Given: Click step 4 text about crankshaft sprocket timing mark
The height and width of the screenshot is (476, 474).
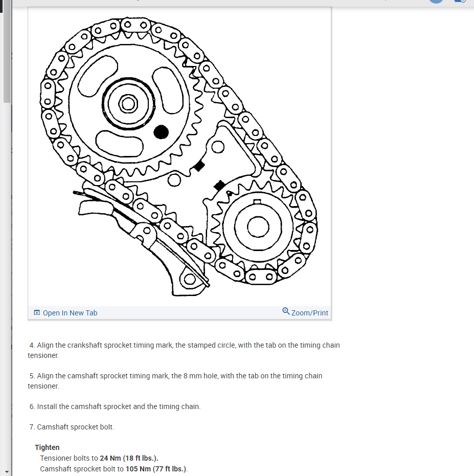Looking at the screenshot, I should (184, 350).
